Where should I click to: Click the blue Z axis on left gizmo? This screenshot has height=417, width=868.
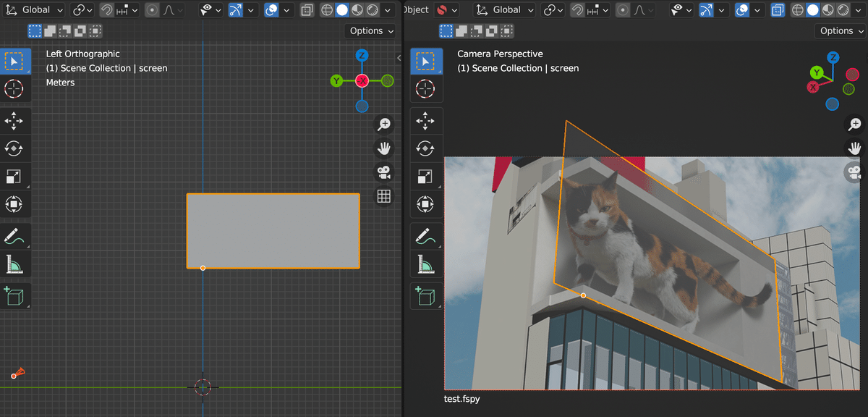[362, 56]
